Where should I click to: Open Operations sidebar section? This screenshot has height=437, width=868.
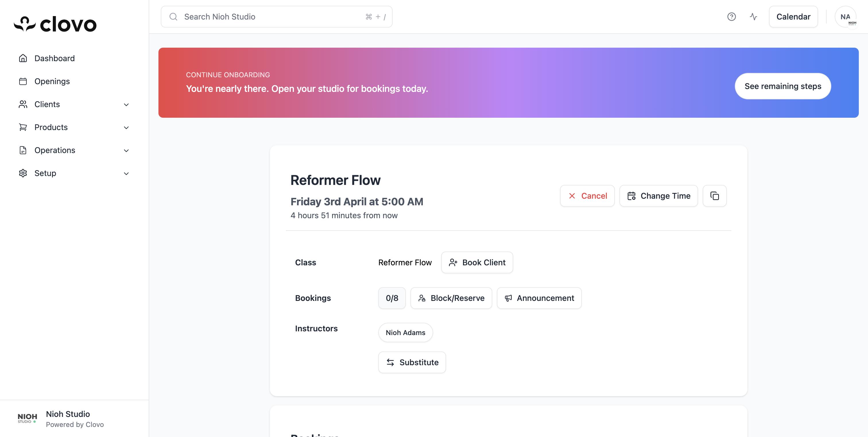click(55, 150)
